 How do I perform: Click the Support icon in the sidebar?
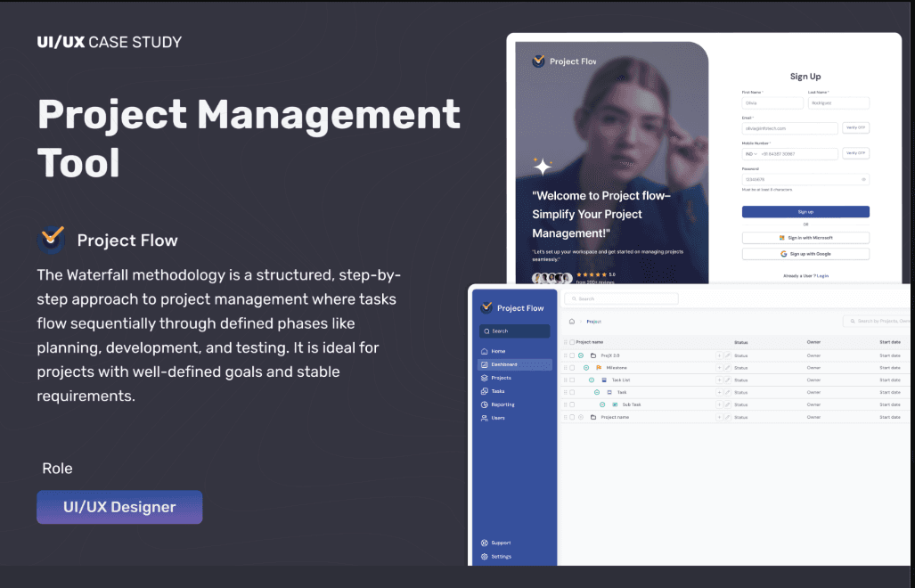484,543
